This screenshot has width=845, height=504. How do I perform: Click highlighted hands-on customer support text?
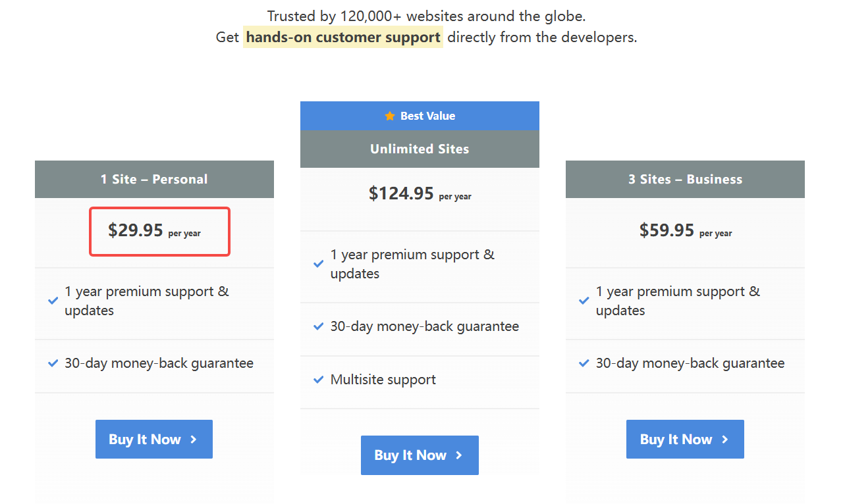point(342,38)
